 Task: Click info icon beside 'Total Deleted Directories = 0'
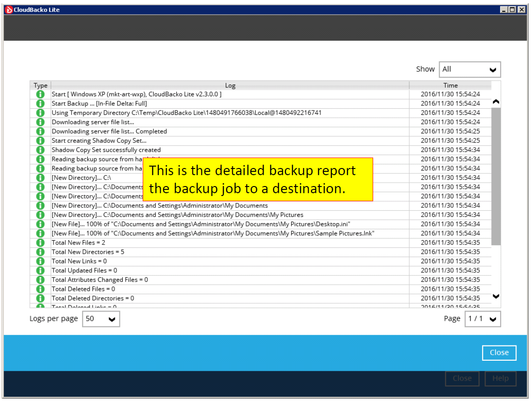(x=40, y=298)
